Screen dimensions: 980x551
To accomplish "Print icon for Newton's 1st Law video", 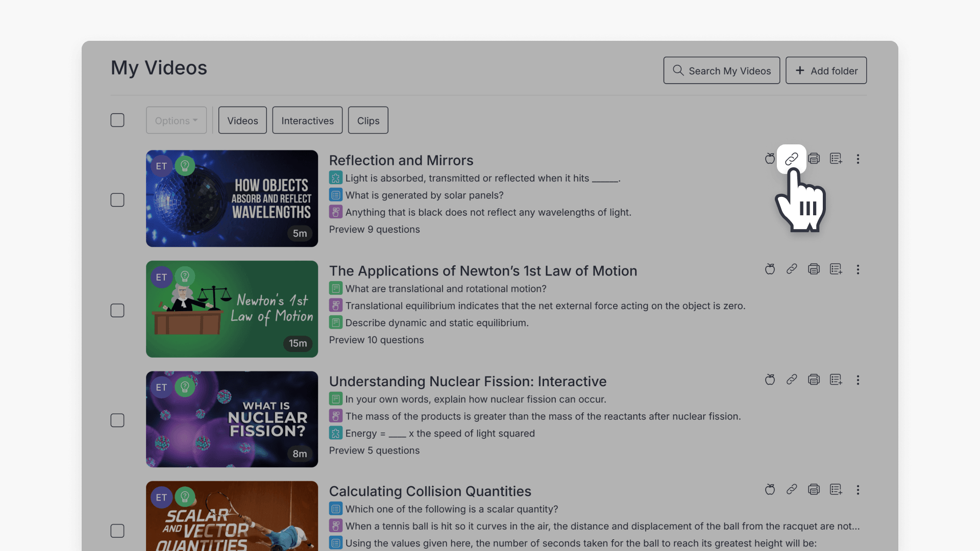I will pyautogui.click(x=814, y=269).
